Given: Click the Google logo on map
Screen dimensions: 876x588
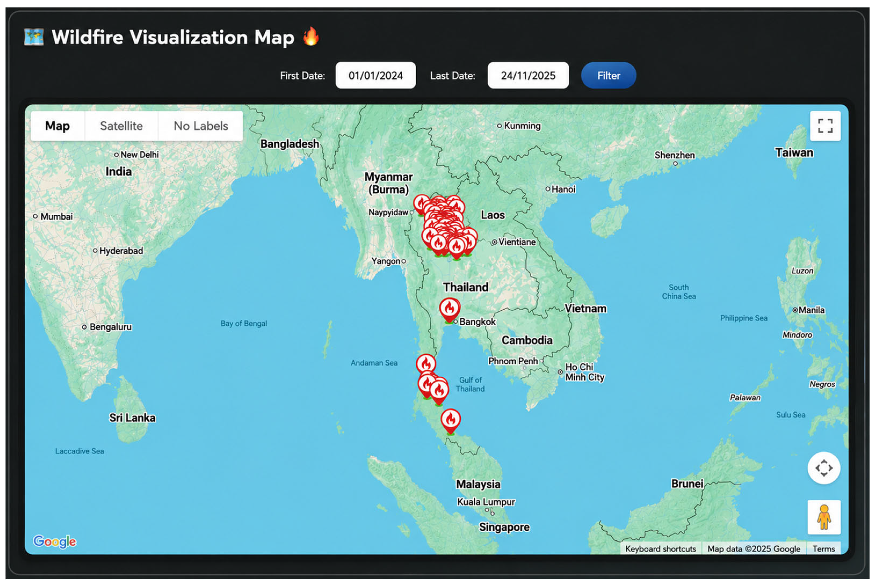Looking at the screenshot, I should [55, 541].
